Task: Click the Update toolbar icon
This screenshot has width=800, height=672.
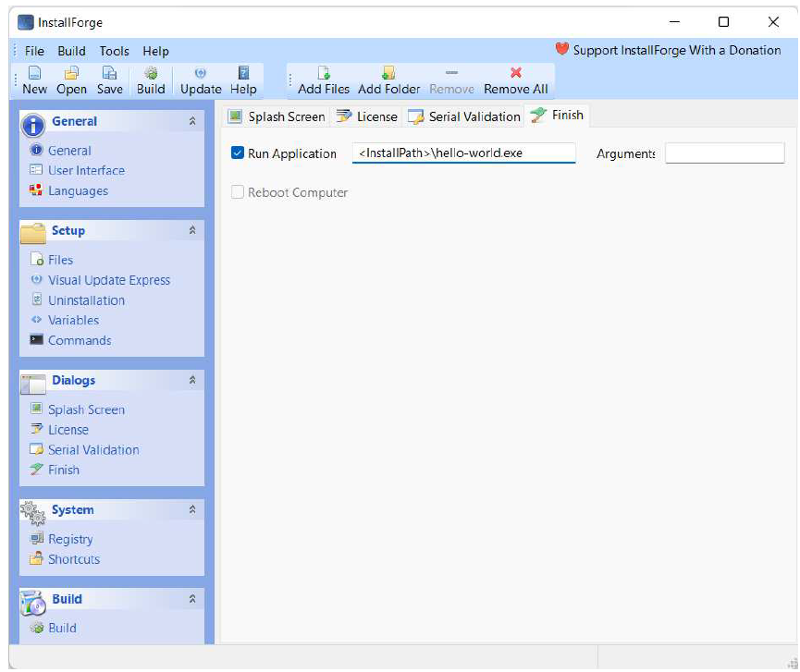Action: 201,74
